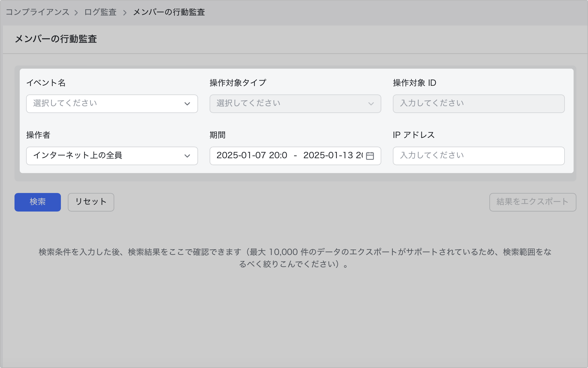Click the calendar icon in 期間 field
This screenshot has width=588, height=368.
(370, 156)
